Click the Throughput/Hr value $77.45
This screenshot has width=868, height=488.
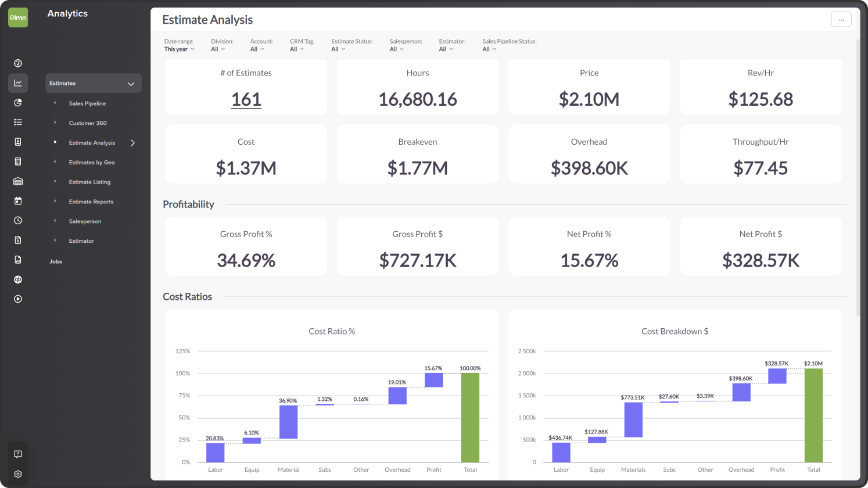[761, 168]
